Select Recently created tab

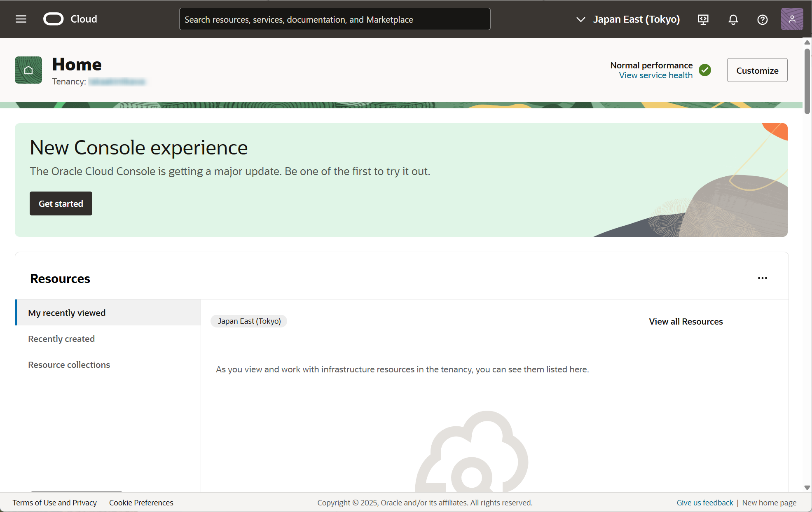tap(108, 339)
